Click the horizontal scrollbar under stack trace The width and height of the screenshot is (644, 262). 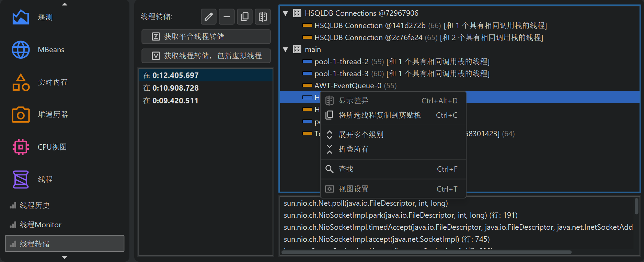point(426,252)
